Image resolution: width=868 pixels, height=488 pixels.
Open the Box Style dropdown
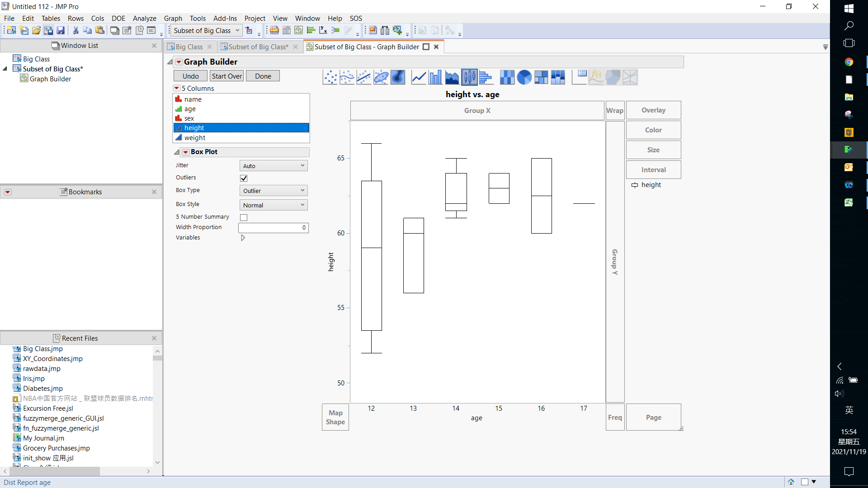274,205
